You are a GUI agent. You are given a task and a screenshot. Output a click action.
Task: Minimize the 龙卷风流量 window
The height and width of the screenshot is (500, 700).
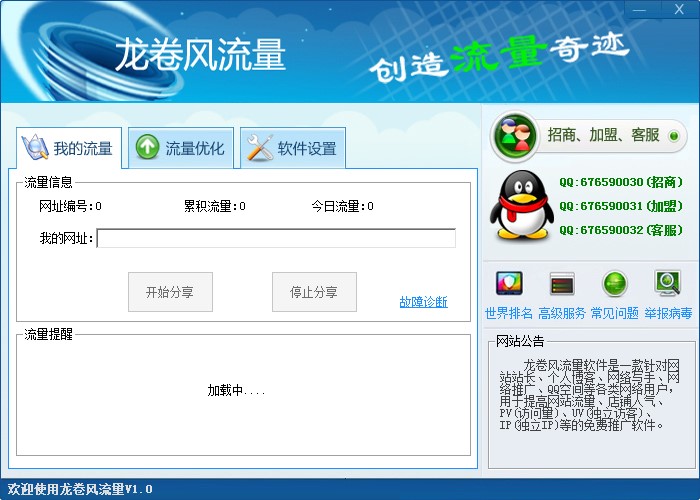point(643,8)
